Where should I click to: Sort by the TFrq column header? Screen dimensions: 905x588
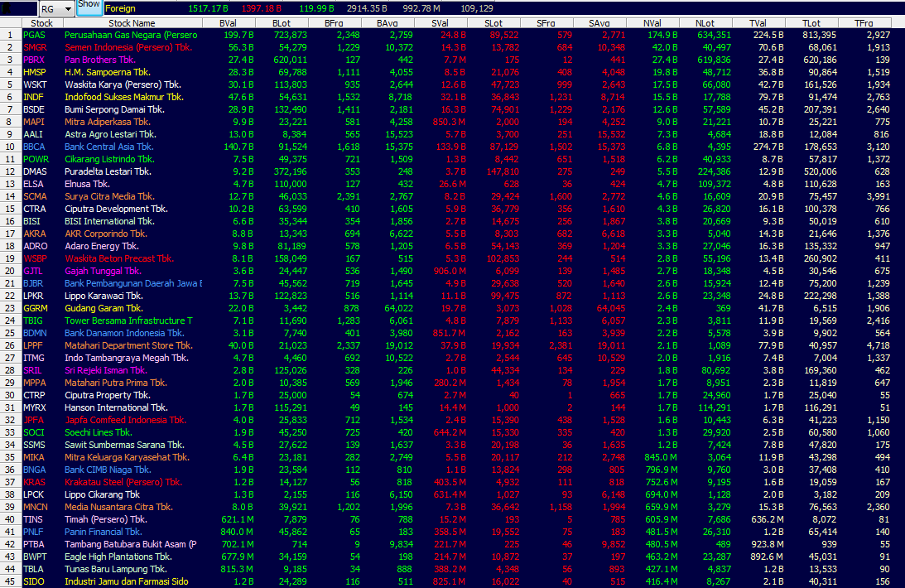(x=864, y=23)
